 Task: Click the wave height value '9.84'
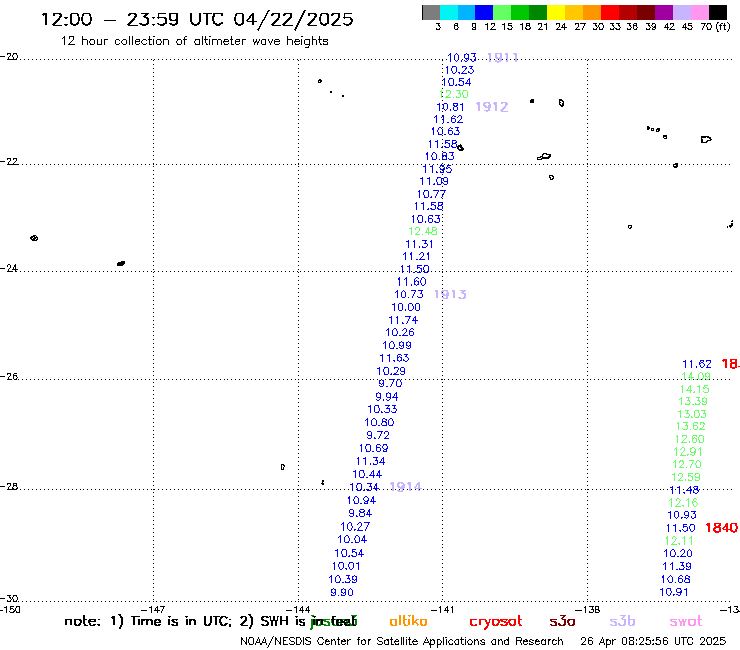360,513
